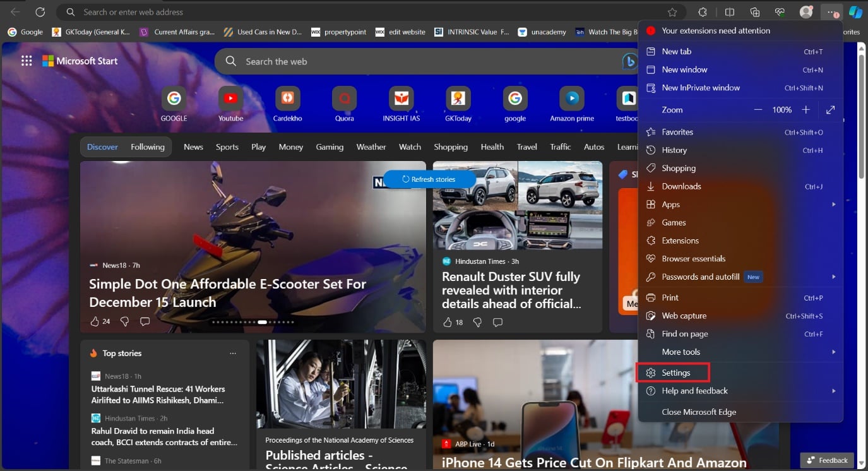Choose Close Microsoft Edge
Image resolution: width=868 pixels, height=471 pixels.
740,412
